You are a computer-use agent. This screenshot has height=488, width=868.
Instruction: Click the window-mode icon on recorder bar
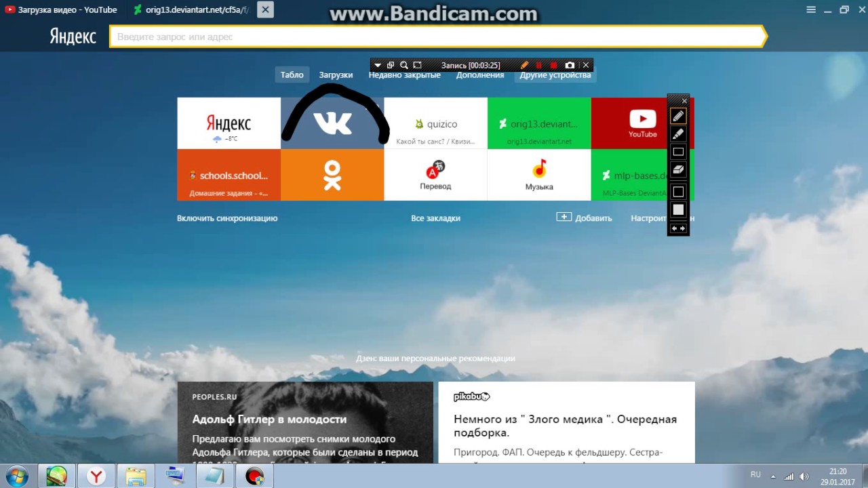click(391, 65)
